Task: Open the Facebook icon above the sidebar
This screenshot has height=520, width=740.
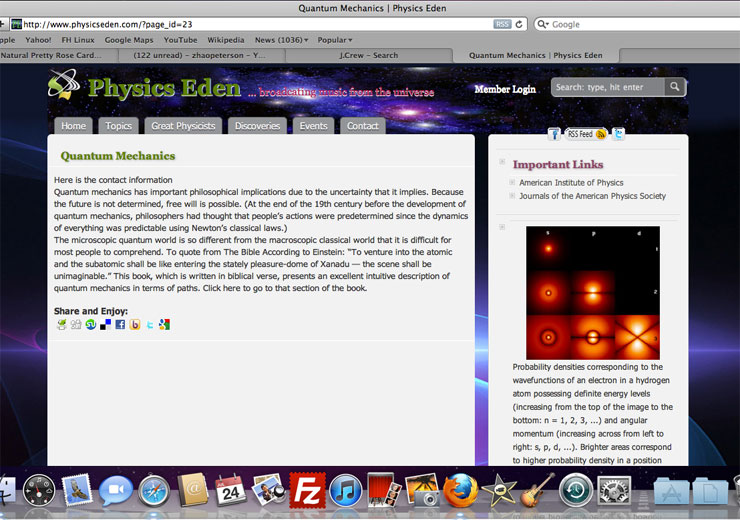Action: coord(554,134)
